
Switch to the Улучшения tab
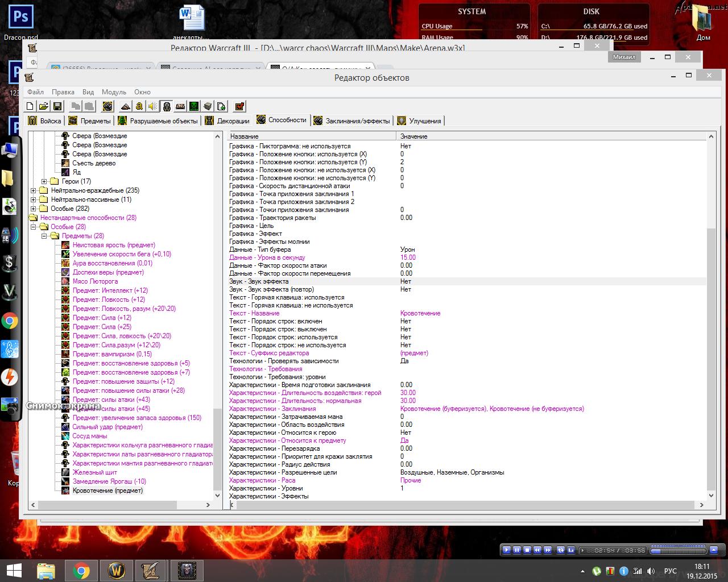[x=420, y=120]
